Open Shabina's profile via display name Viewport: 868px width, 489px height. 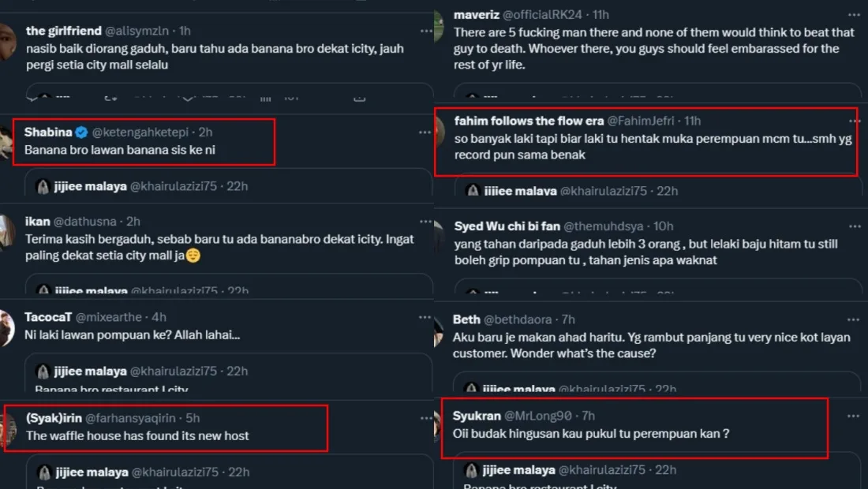coord(48,133)
